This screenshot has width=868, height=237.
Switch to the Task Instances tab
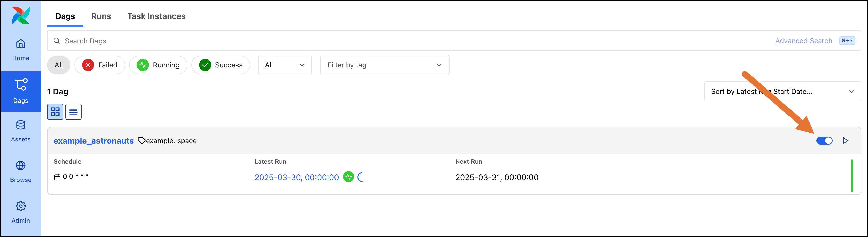156,16
